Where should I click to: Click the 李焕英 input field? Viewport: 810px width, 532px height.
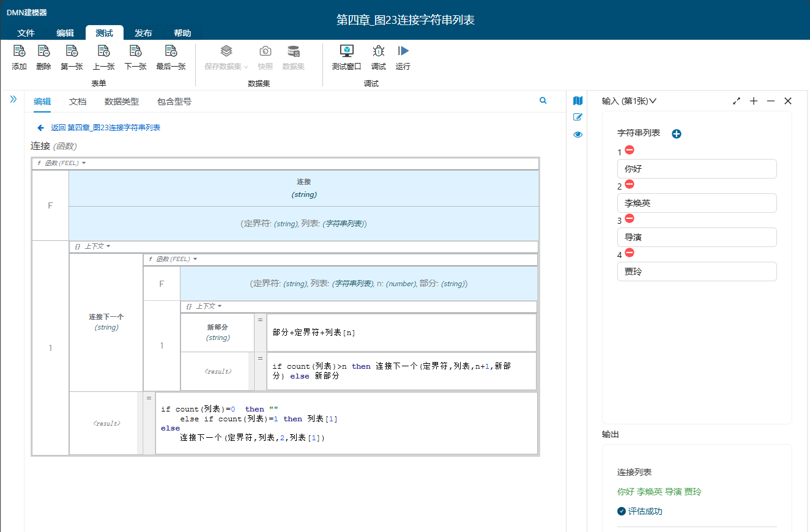coord(697,203)
